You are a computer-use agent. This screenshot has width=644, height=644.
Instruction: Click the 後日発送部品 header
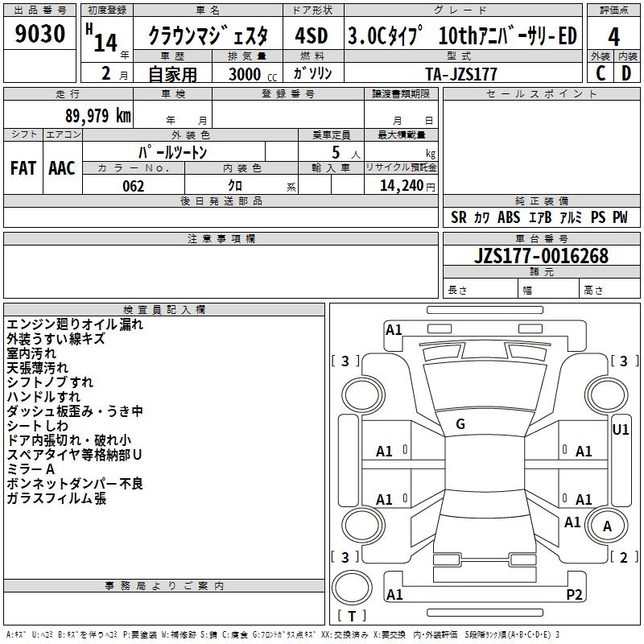(221, 200)
